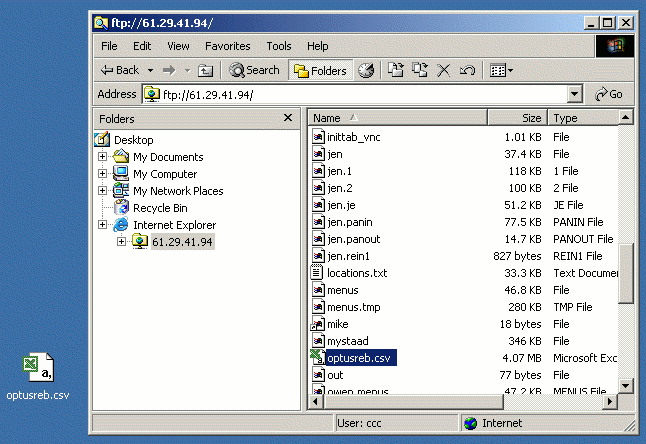The width and height of the screenshot is (646, 444).
Task: Click the History toolbar icon
Action: click(x=367, y=70)
